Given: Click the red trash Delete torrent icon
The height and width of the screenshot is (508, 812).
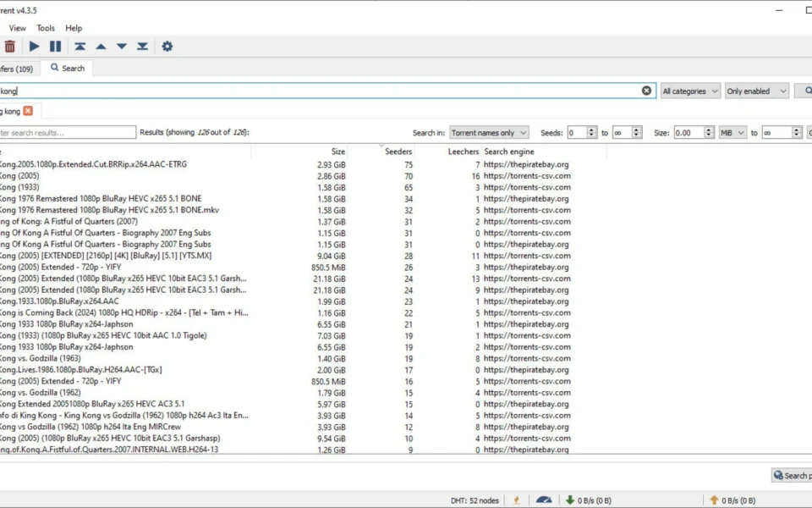Looking at the screenshot, I should tap(9, 47).
